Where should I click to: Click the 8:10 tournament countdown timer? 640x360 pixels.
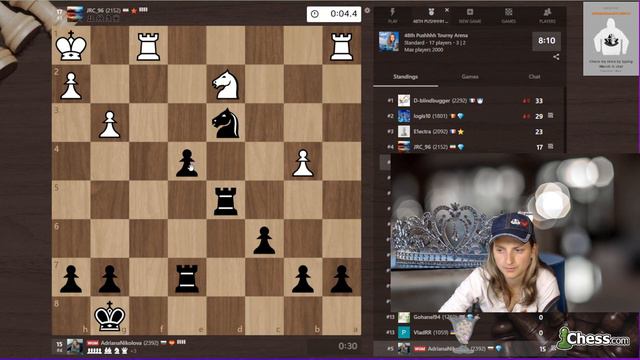(547, 41)
